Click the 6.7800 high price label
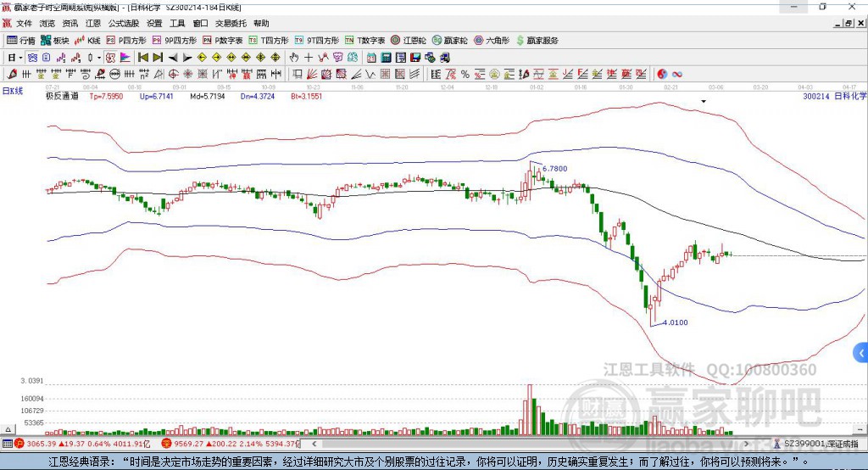The image size is (868, 470). (554, 169)
